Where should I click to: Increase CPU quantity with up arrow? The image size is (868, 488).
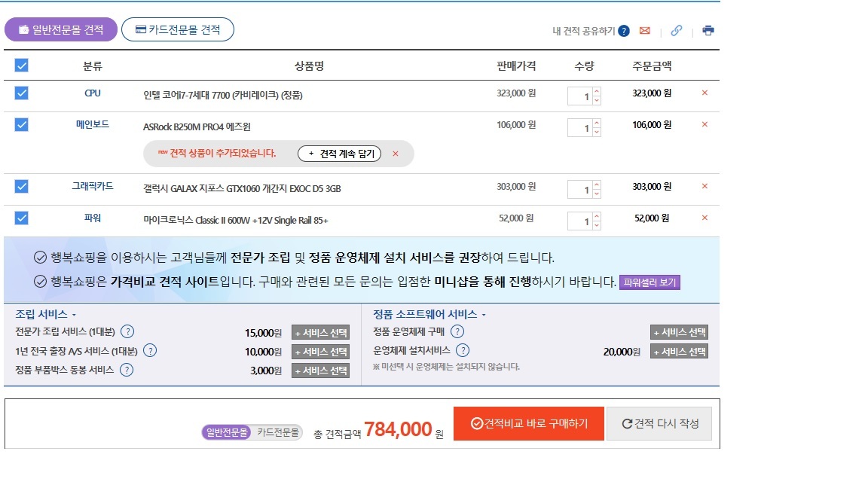pos(597,92)
